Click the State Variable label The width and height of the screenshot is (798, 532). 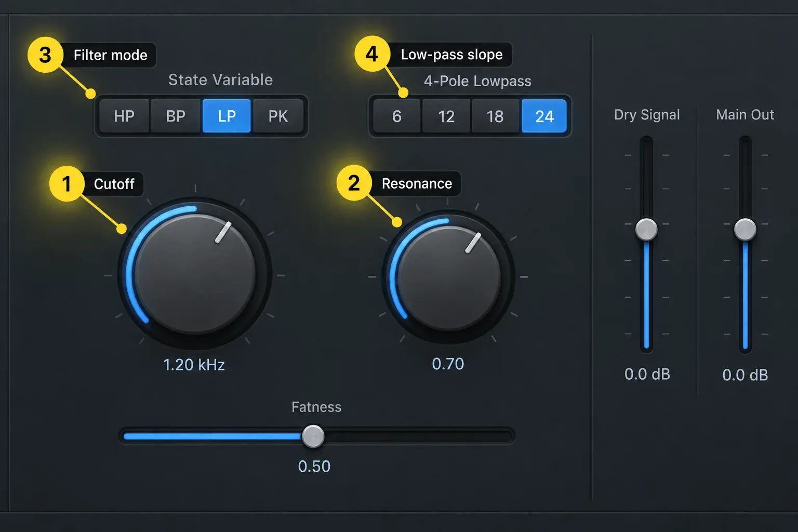click(221, 79)
